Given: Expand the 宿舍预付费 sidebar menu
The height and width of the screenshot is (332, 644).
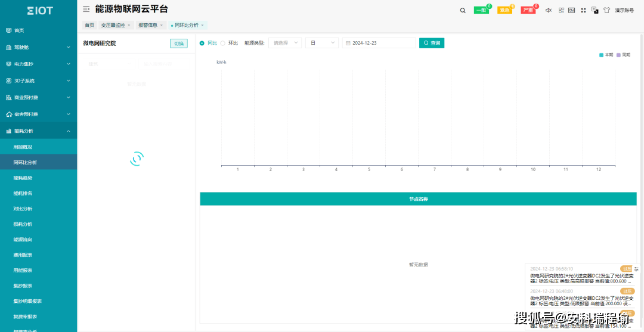Looking at the screenshot, I should [39, 114].
